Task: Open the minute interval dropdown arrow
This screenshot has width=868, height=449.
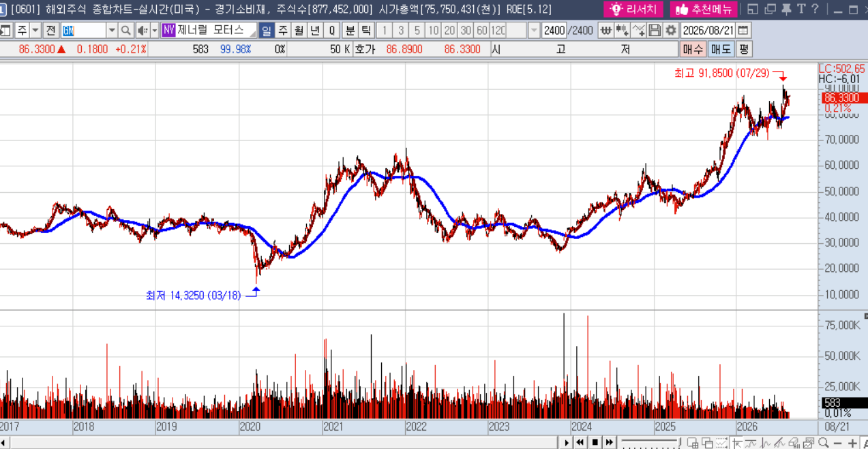Action: [x=534, y=31]
